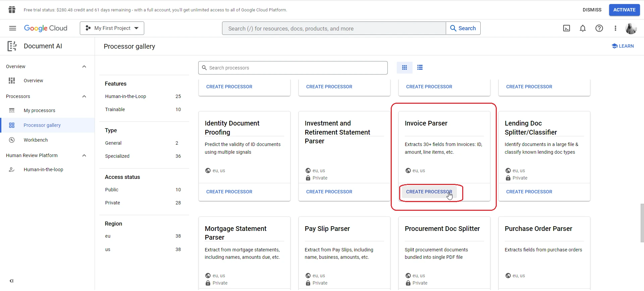Click the globe icon on Purchase Order Parser card
The image size is (644, 291).
[508, 276]
